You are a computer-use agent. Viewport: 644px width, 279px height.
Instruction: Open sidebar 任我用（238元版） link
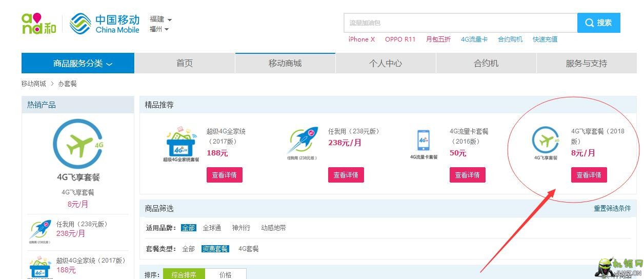pos(82,224)
